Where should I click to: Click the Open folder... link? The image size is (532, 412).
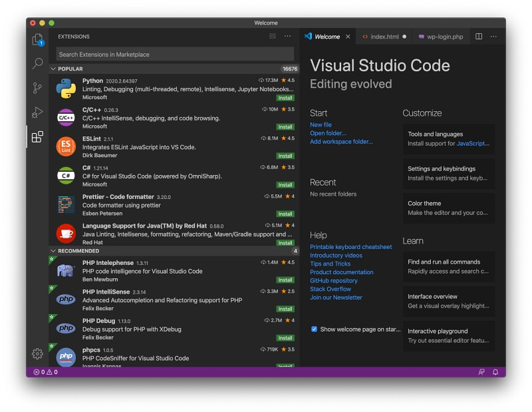click(x=328, y=133)
